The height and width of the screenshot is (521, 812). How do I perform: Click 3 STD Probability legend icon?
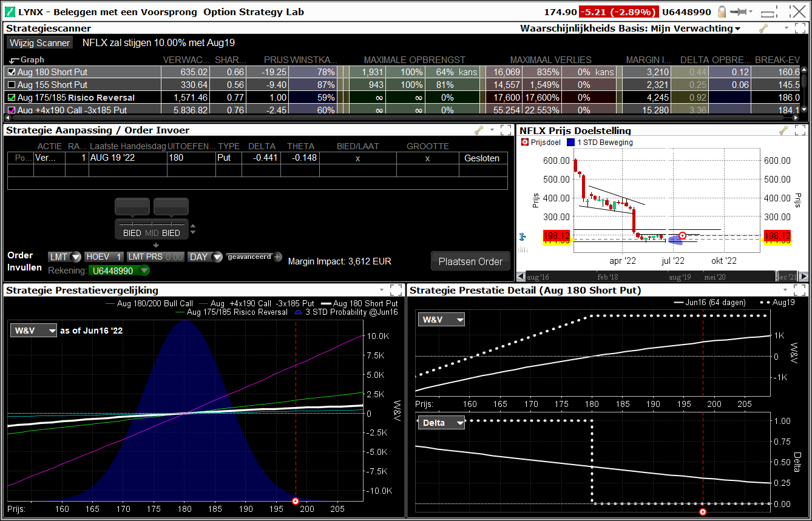click(x=297, y=312)
